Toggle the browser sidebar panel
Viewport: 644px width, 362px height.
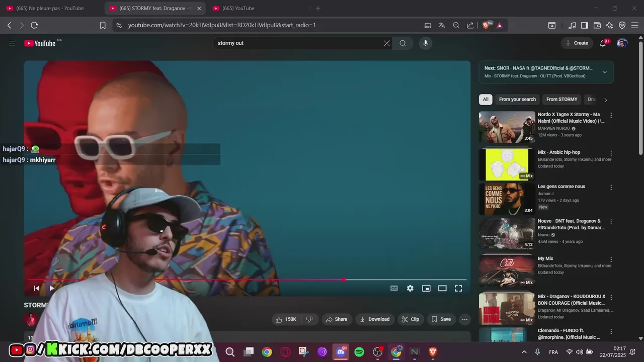click(x=584, y=25)
